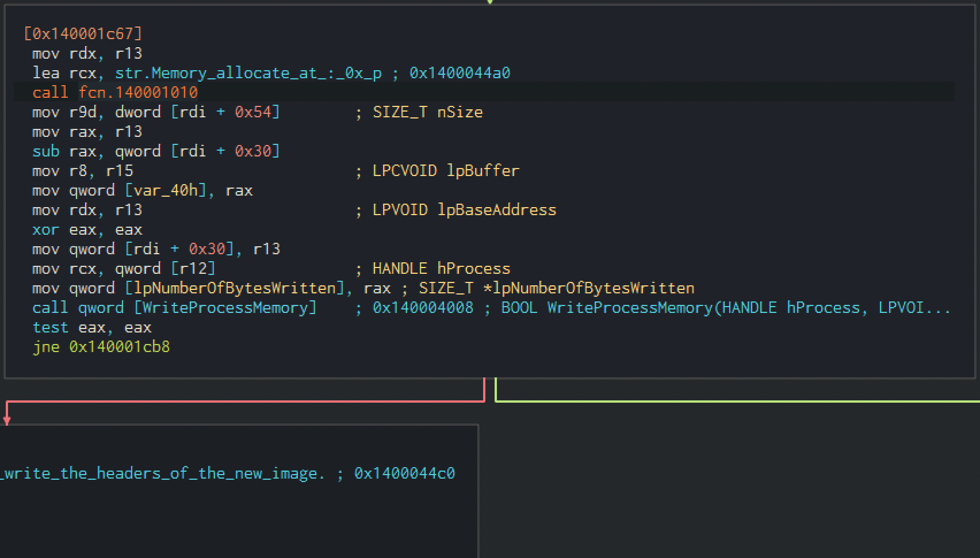Select 'sub rax, qword [rdi + 0x30]' line
Viewport: 980px width, 558px height.
156,151
